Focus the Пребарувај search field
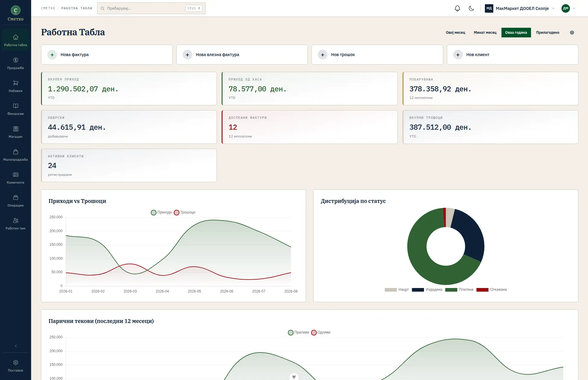Image resolution: width=588 pixels, height=380 pixels. pyautogui.click(x=151, y=8)
